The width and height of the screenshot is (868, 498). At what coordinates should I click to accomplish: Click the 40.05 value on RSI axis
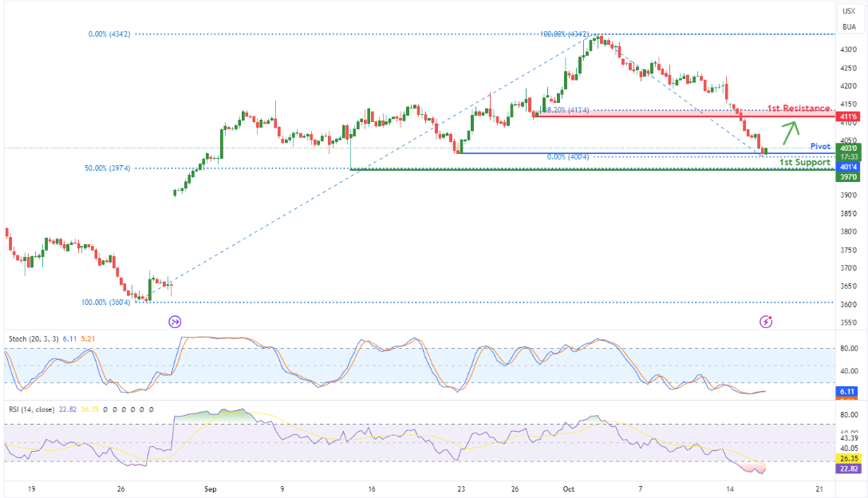849,449
